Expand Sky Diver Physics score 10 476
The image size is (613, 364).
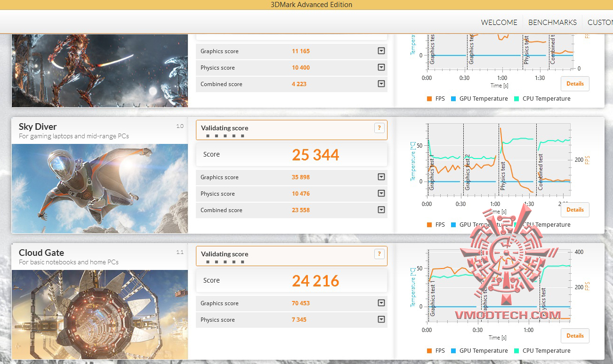pyautogui.click(x=381, y=194)
